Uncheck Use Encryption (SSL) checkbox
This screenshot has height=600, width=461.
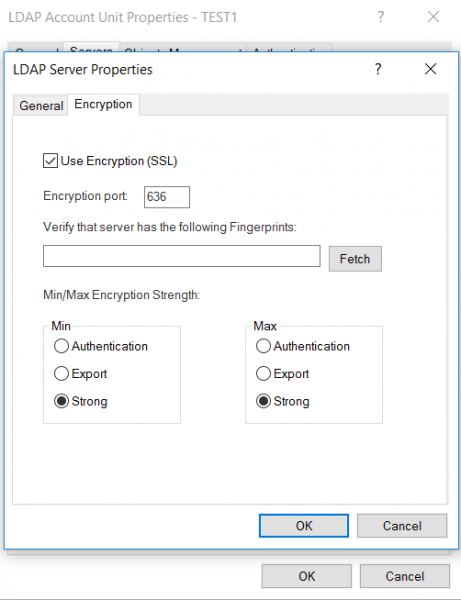[x=50, y=161]
